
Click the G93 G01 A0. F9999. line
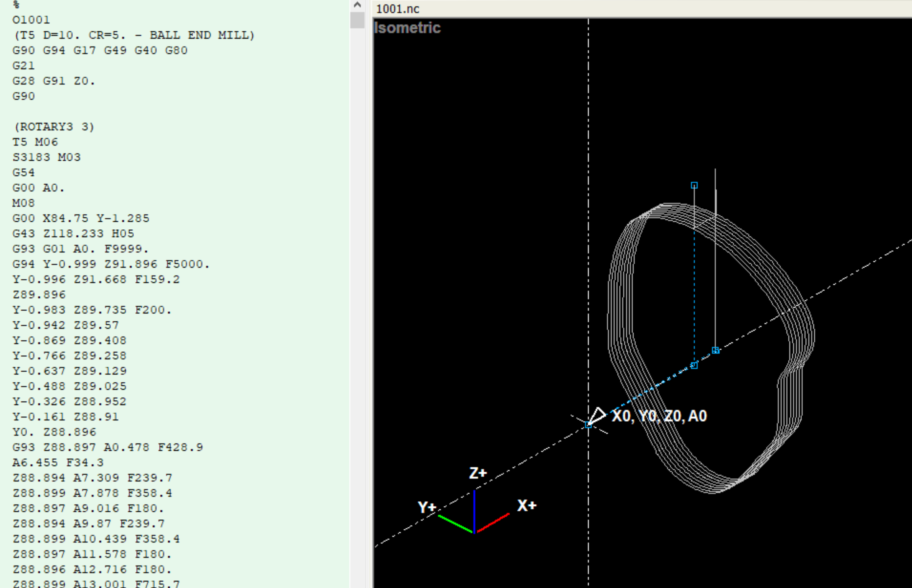pos(81,249)
